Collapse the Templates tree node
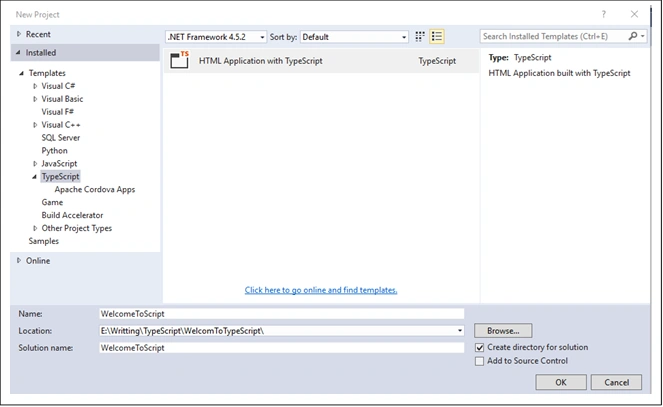The width and height of the screenshot is (663, 407). (21, 73)
